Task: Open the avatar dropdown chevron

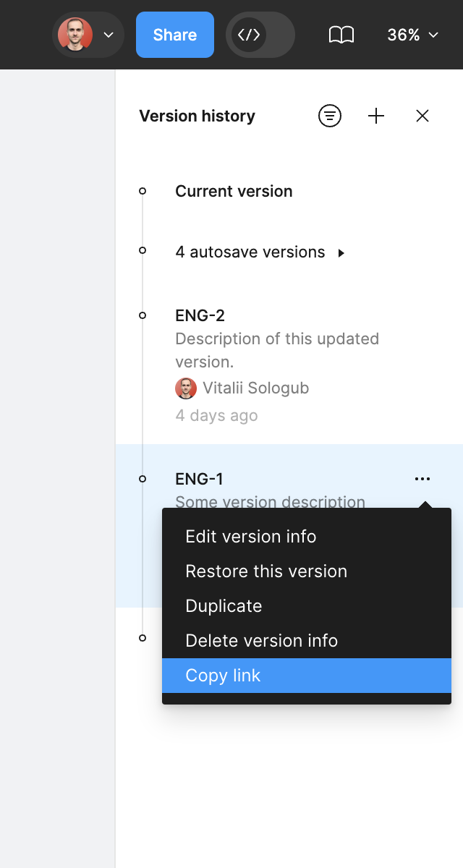Action: point(109,35)
